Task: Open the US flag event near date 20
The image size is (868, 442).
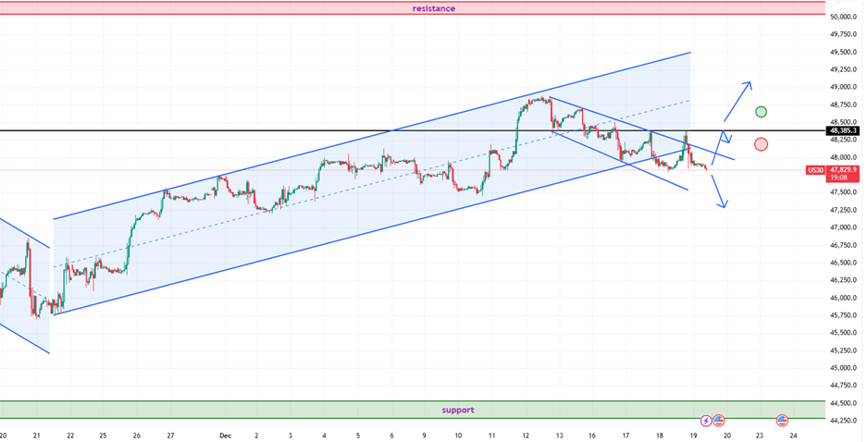Action: tap(719, 421)
